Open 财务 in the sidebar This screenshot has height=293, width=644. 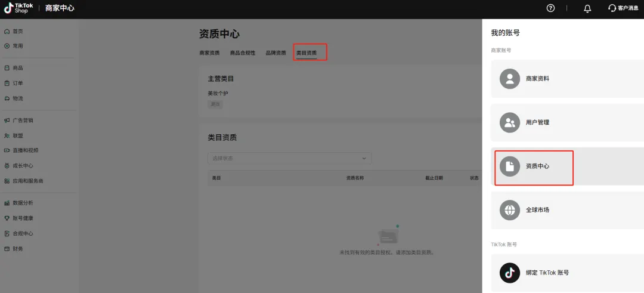point(18,249)
